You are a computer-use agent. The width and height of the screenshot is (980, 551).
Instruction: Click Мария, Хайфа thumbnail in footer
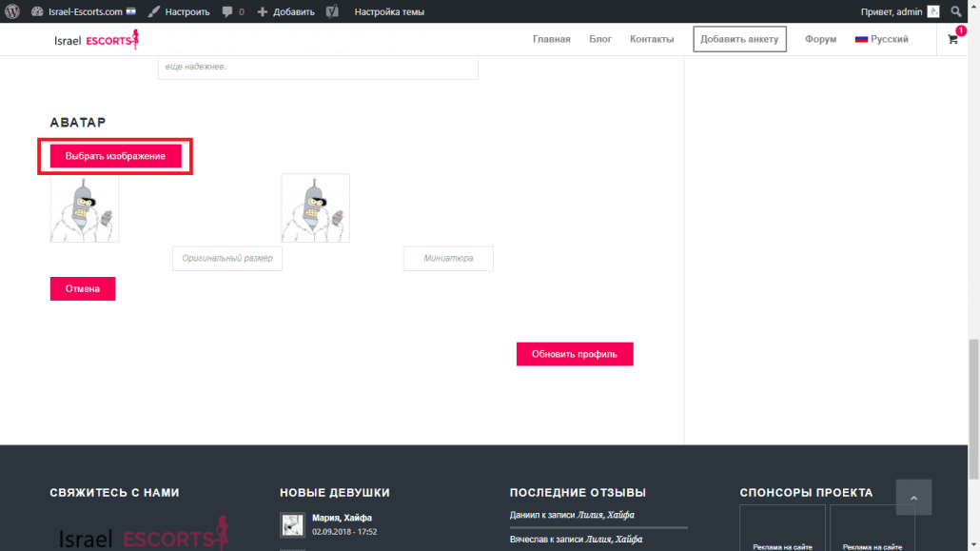(292, 525)
